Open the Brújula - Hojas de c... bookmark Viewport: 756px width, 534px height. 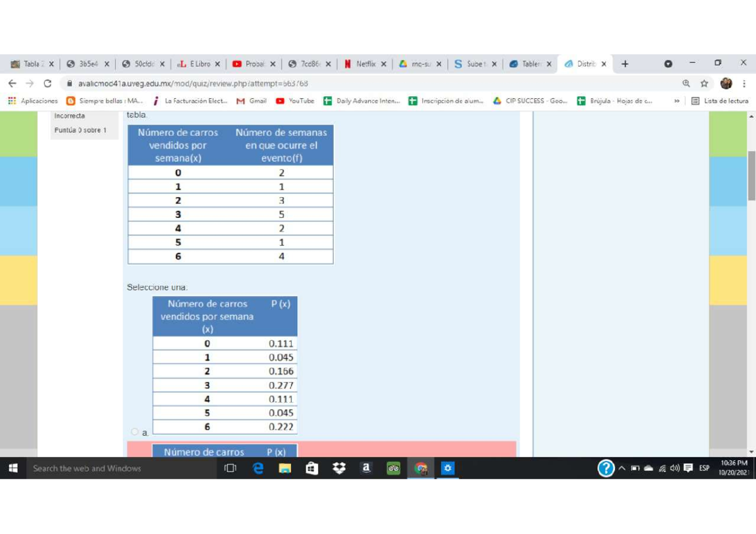pyautogui.click(x=615, y=101)
